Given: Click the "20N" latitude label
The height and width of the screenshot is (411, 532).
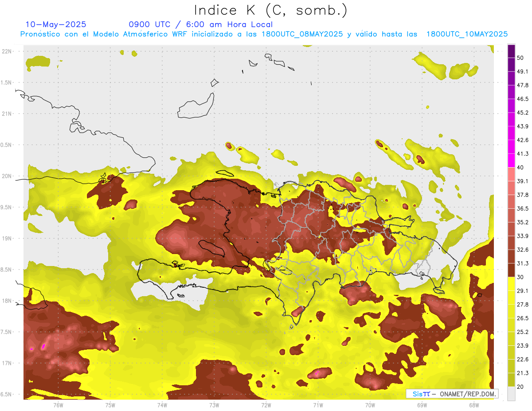Looking at the screenshot, I should (7, 176).
